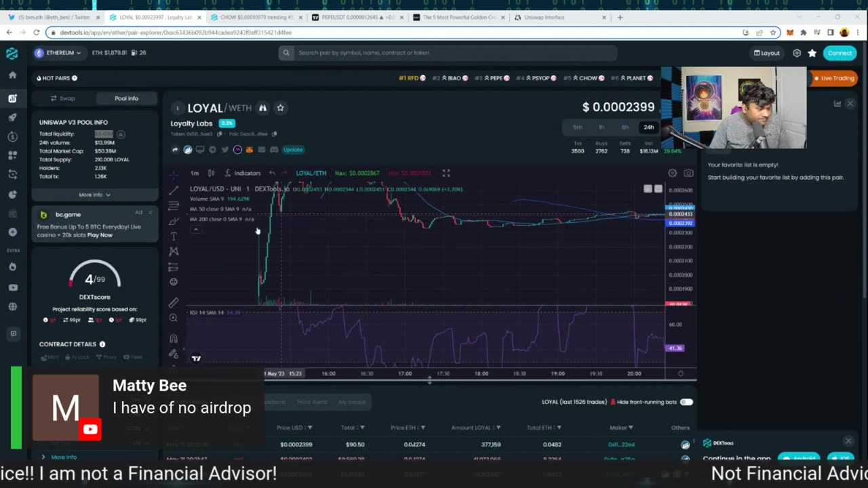Select the 24h stats interval

tap(649, 127)
